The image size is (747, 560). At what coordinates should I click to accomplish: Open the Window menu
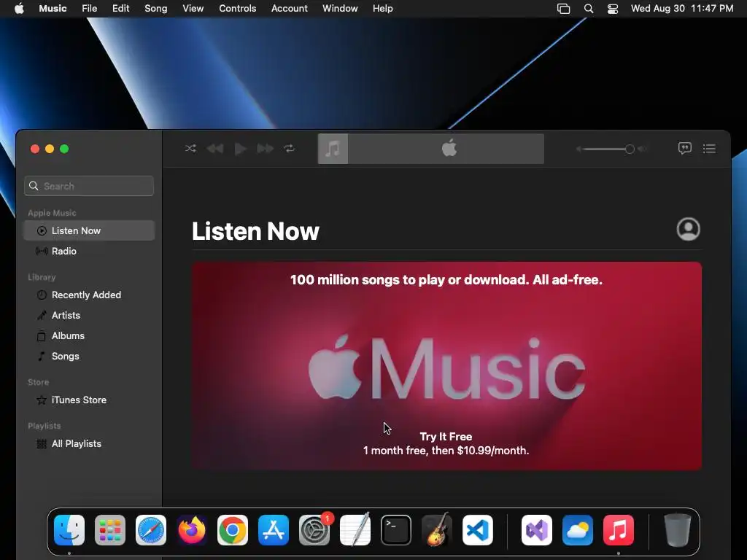pos(340,9)
